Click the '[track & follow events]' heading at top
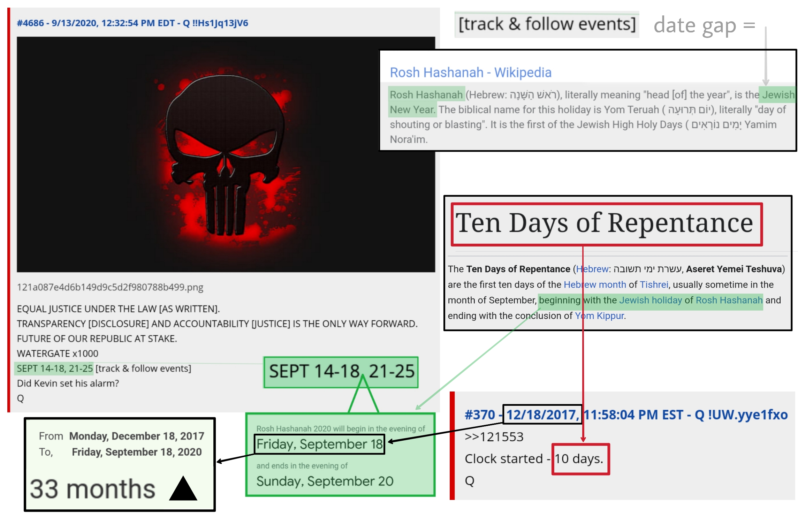Screen dimensions: 798x532 pyautogui.click(x=547, y=24)
